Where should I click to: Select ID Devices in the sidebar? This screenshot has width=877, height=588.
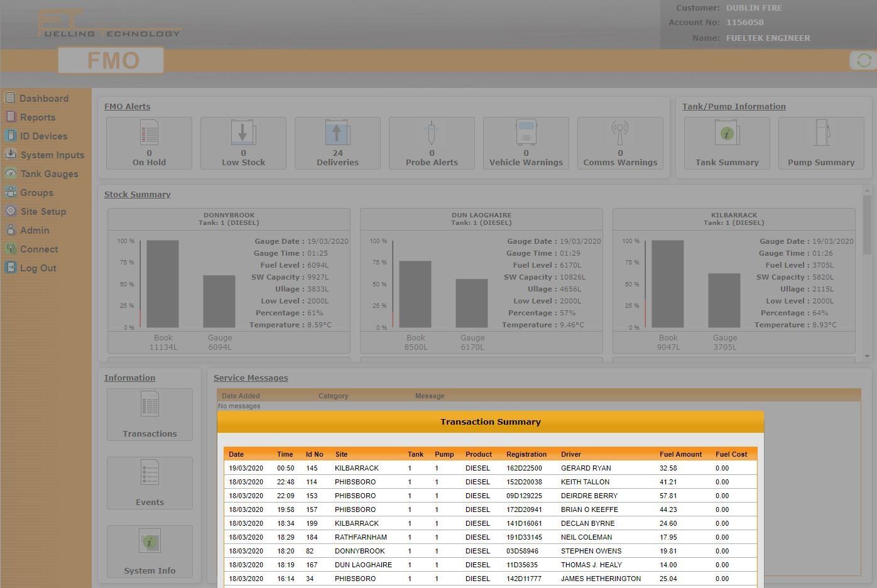[x=43, y=136]
